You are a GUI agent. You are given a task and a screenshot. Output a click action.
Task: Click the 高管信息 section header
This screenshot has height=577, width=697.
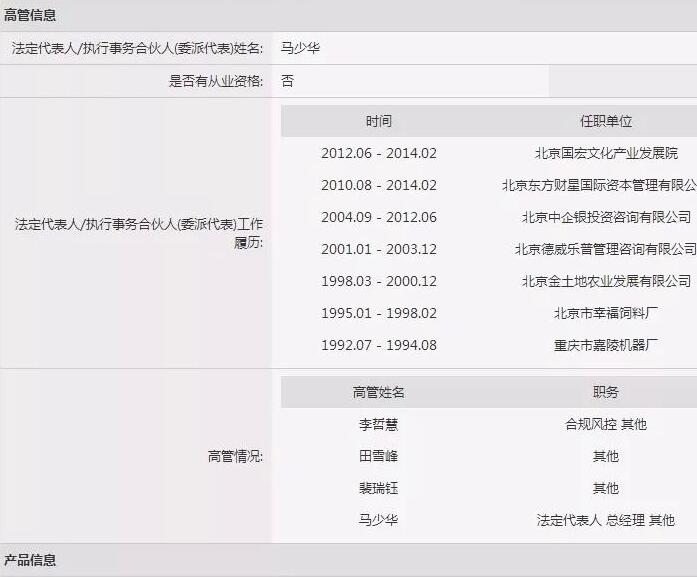(31, 15)
